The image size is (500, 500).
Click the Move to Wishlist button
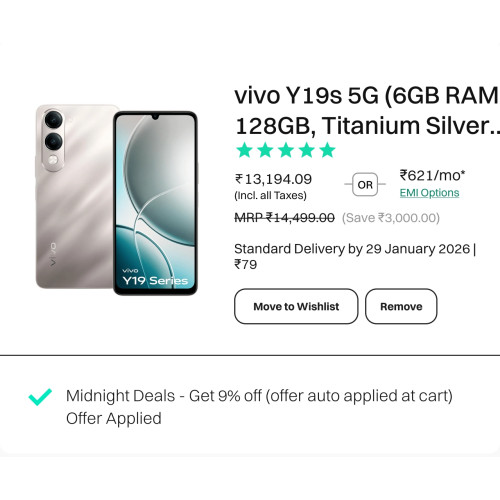click(296, 306)
